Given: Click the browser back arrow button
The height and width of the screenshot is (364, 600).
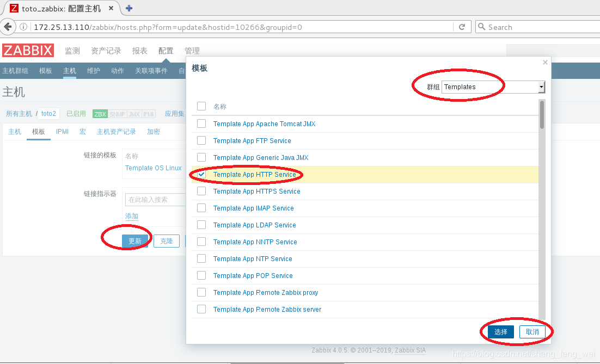Looking at the screenshot, I should point(8,27).
